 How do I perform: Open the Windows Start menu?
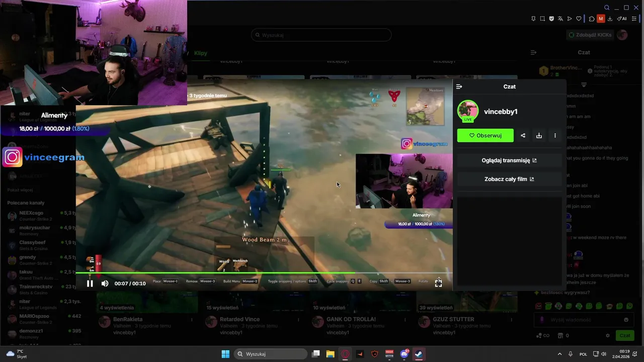225,354
